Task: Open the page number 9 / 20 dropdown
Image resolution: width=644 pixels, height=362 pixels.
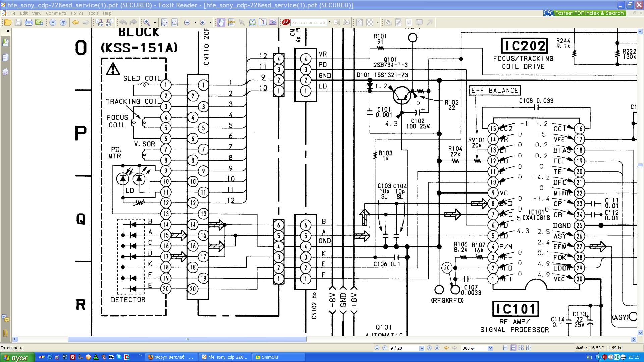Action: pos(422,348)
